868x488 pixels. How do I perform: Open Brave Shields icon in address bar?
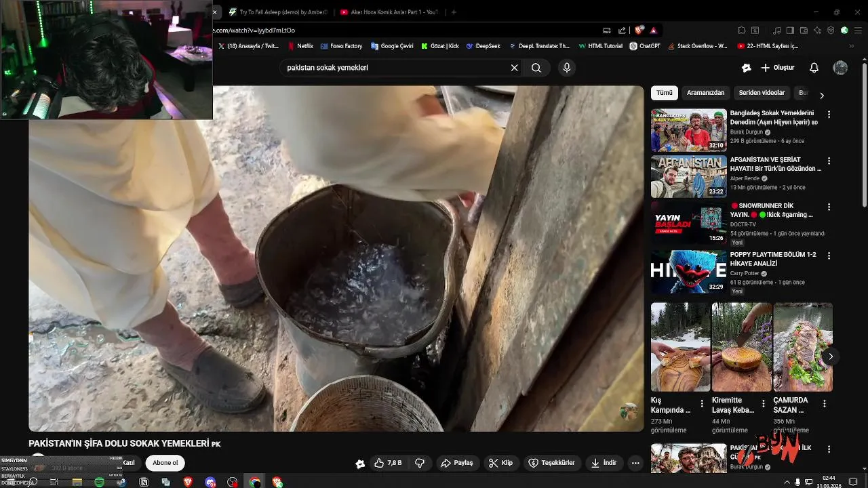[x=639, y=30]
